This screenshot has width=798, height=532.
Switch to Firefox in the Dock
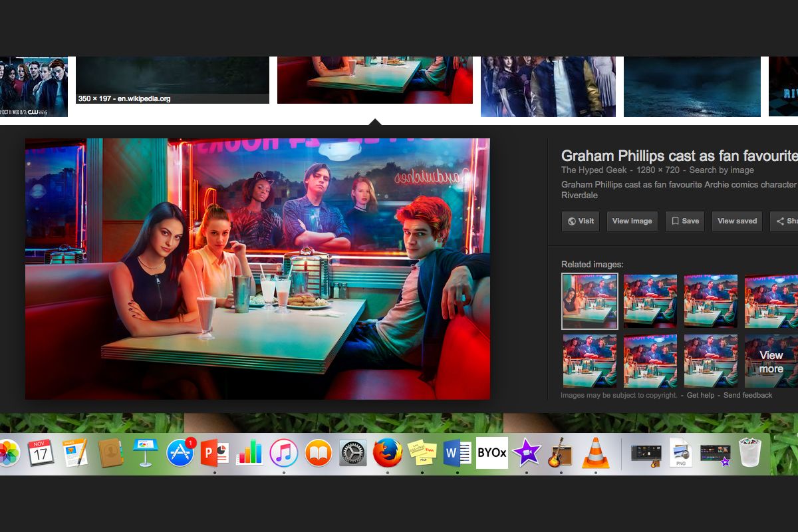(x=388, y=453)
